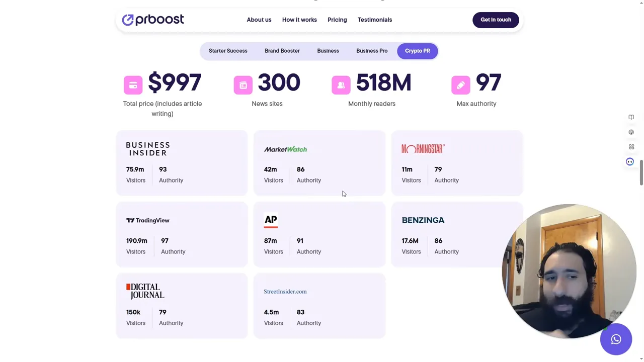This screenshot has width=644, height=362.
Task: Click MarketWatch's 42m visitors value
Action: click(x=270, y=169)
